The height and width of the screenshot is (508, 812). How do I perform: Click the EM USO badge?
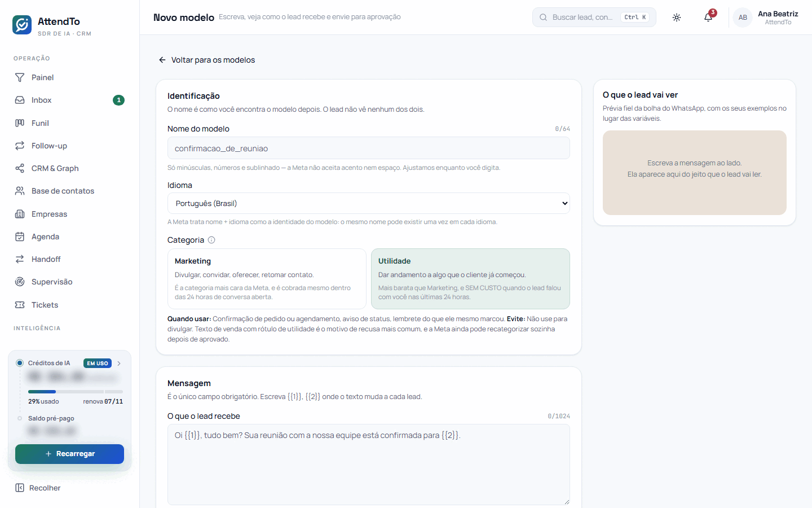98,364
